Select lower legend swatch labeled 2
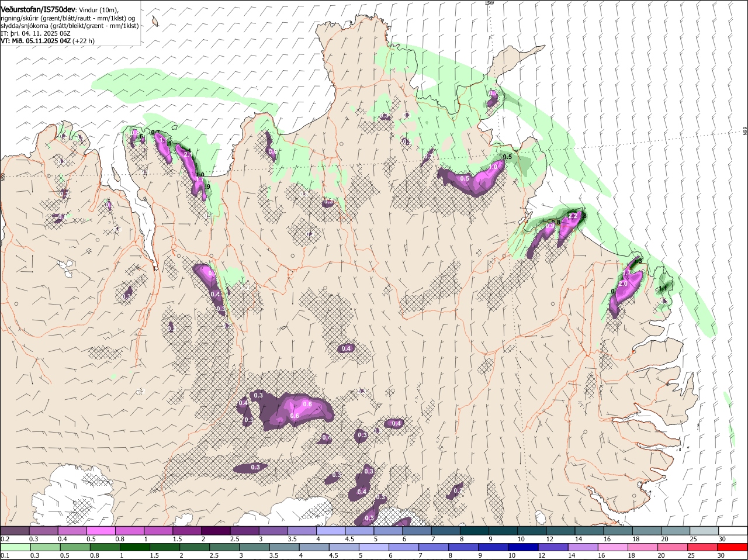 (195, 547)
